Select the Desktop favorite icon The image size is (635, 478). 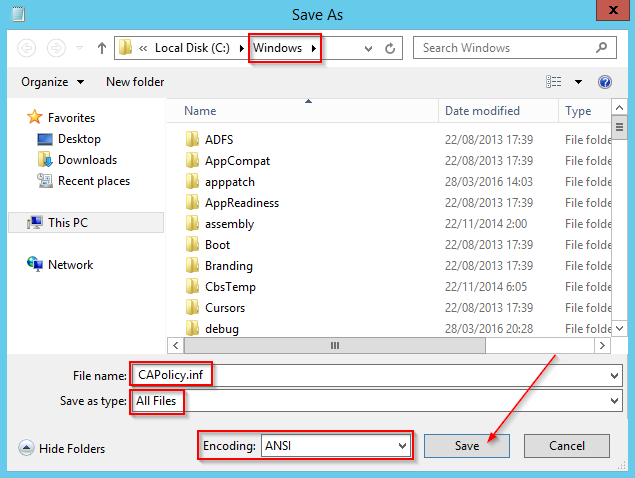pos(45,139)
